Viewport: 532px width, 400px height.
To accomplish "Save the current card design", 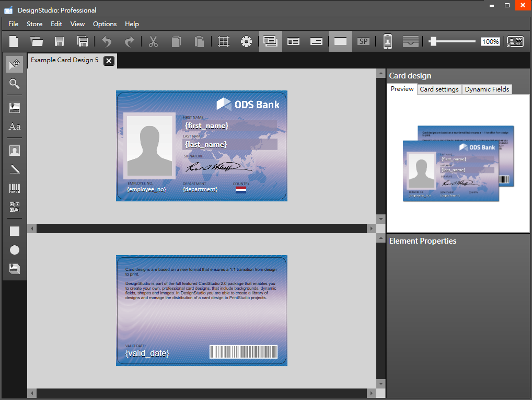I will tap(60, 41).
